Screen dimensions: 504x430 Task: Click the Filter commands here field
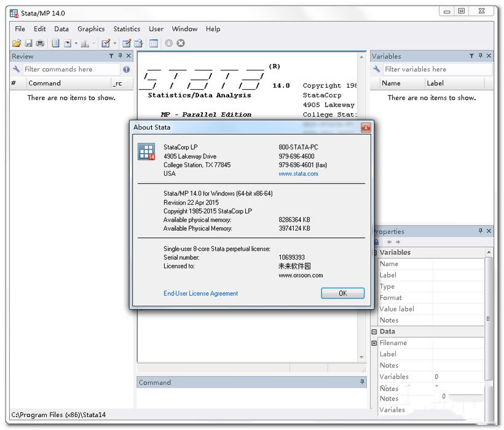(x=71, y=69)
